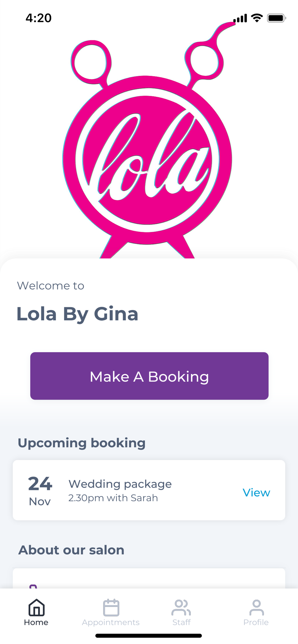Select the Home tab label
The image size is (298, 644).
36,622
